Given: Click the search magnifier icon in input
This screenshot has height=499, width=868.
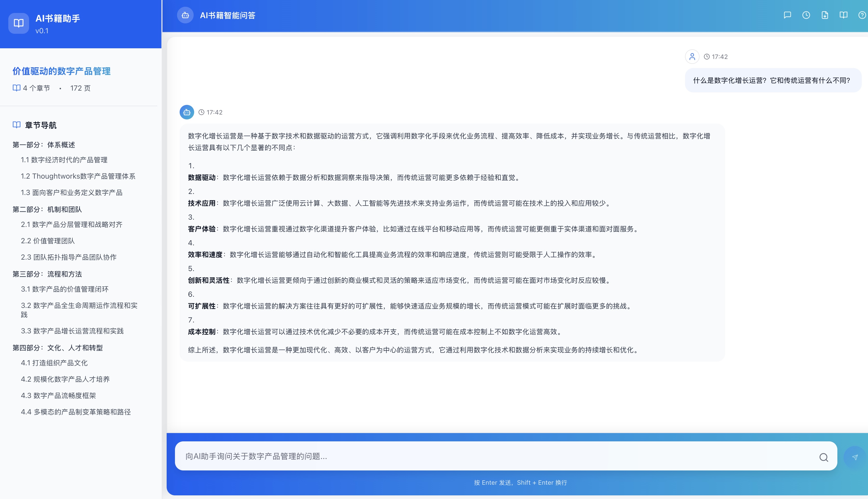Looking at the screenshot, I should (x=823, y=457).
